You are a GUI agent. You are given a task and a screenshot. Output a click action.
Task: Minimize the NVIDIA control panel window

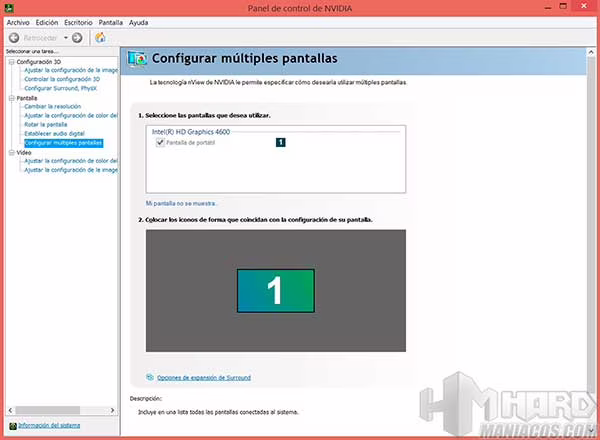click(548, 7)
